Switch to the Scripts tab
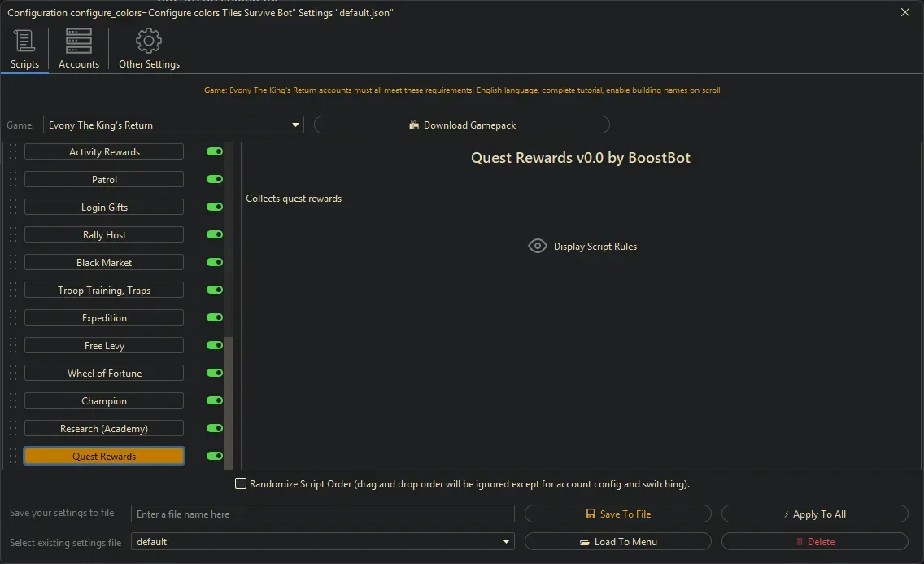 pyautogui.click(x=24, y=49)
